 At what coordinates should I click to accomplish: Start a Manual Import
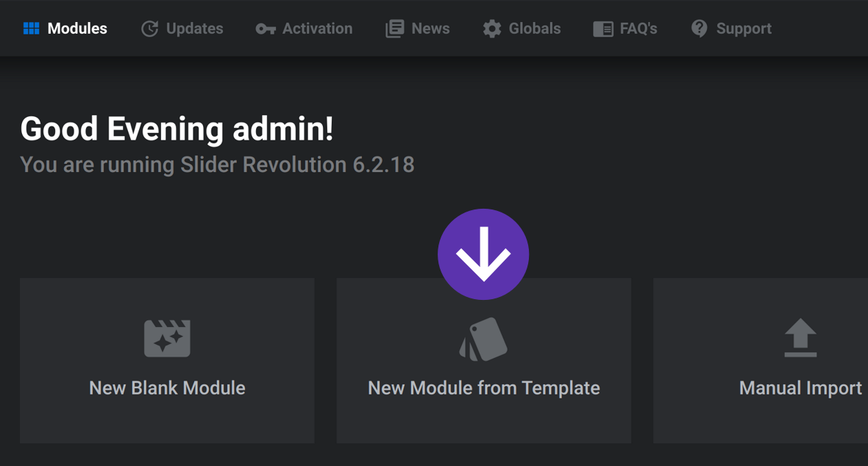800,360
